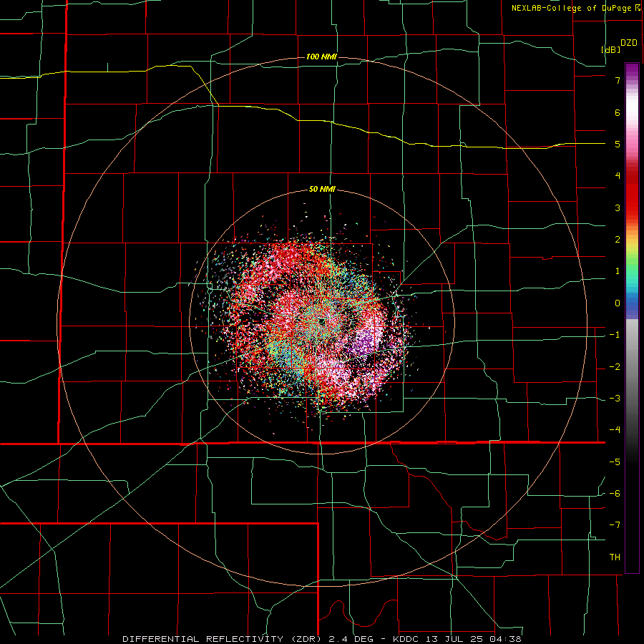Image resolution: width=644 pixels, height=644 pixels.
Task: Click the 04:38 timestamp text
Action: point(504,639)
